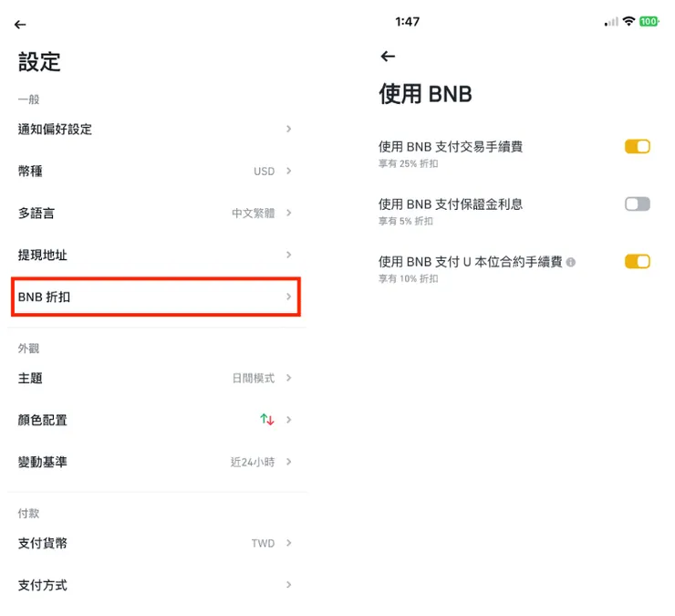Tap the battery indicator in status bar
The height and width of the screenshot is (616, 675).
pos(649,21)
